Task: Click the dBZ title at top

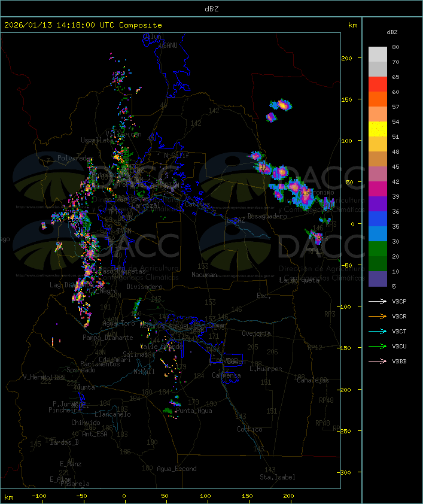Action: 211,8
